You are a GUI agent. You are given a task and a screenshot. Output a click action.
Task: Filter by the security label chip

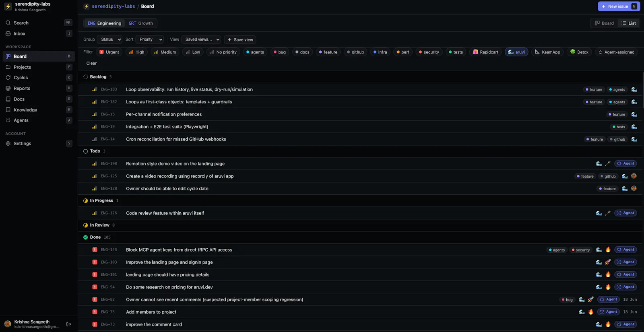pos(429,52)
